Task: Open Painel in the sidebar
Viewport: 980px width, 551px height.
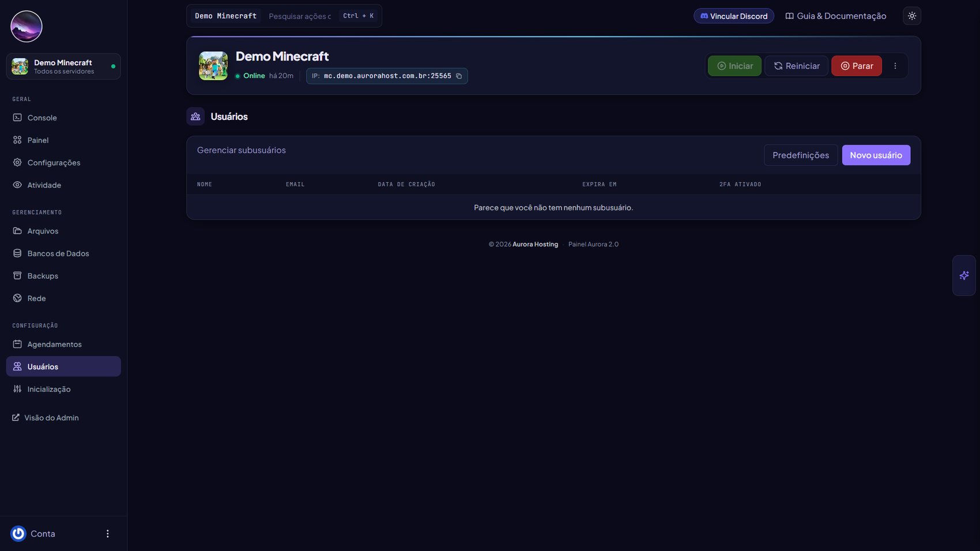Action: pos(63,140)
